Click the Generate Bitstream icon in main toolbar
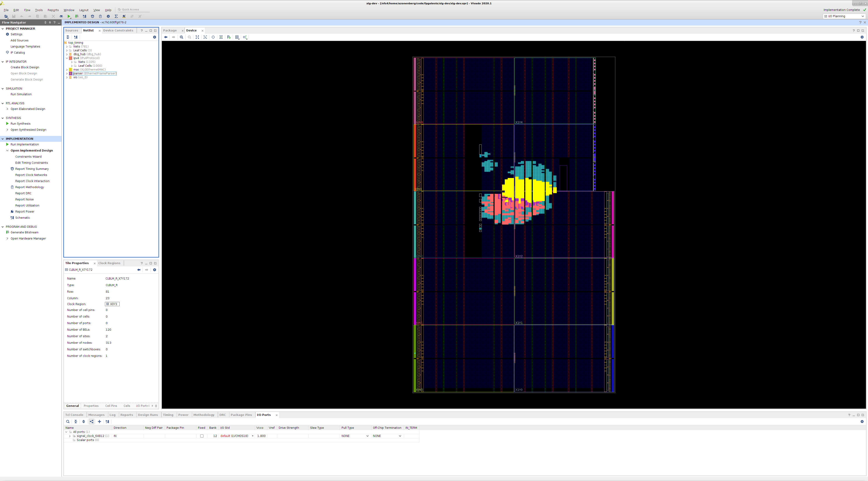 77,16
